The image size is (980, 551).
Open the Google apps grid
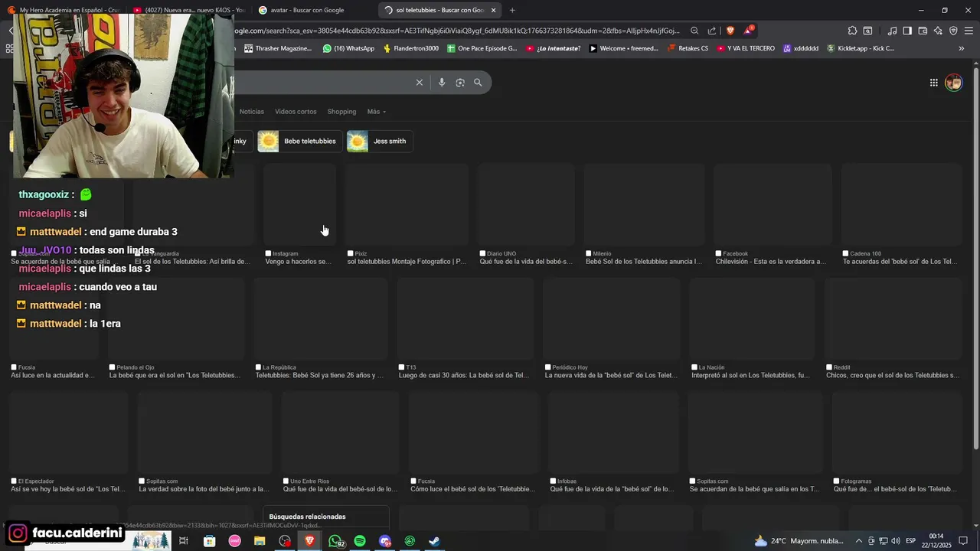[x=934, y=83]
